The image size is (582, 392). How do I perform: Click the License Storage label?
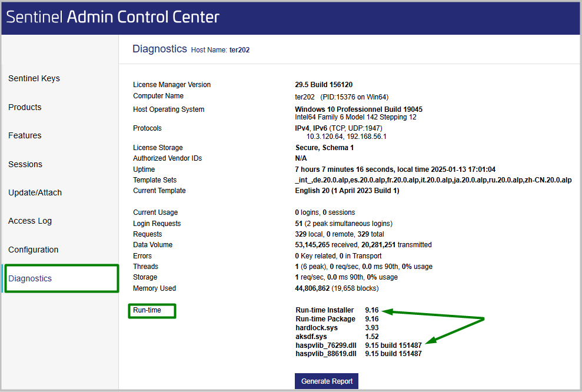(x=158, y=148)
